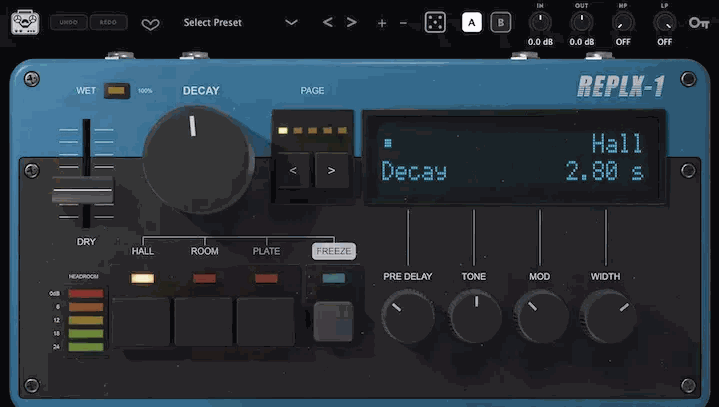Screen dimensions: 719x407
Task: Select the Hall reverb pad
Action: point(141,321)
